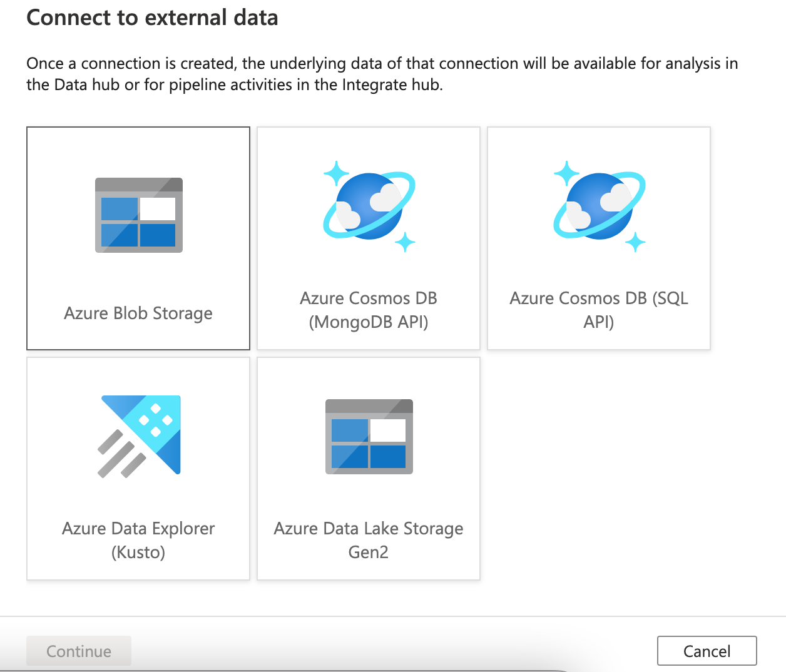The width and height of the screenshot is (786, 672).
Task: Choose the Azure Cosmos DB (SQL API) connector
Action: [598, 238]
